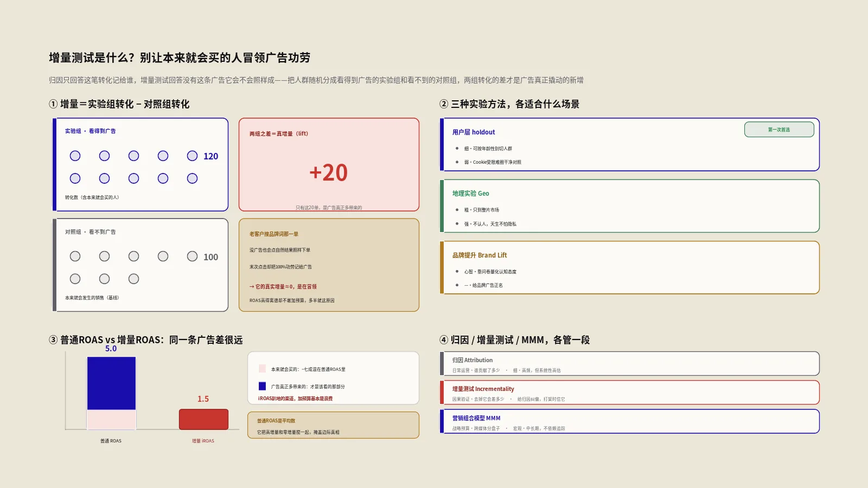868x488 pixels.
Task: Click the 营销组合模型 MMM row title
Action: pos(476,418)
